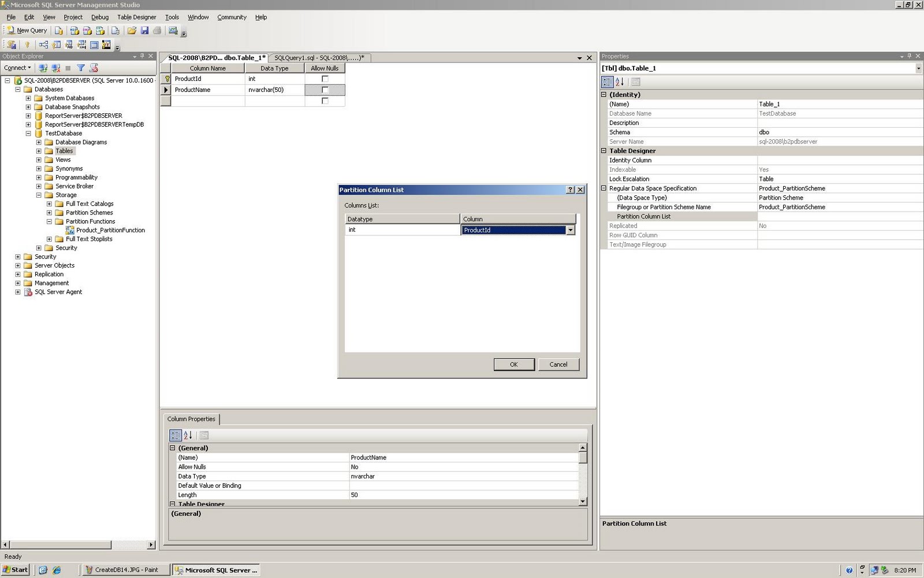Open the Tools menu

(x=172, y=17)
